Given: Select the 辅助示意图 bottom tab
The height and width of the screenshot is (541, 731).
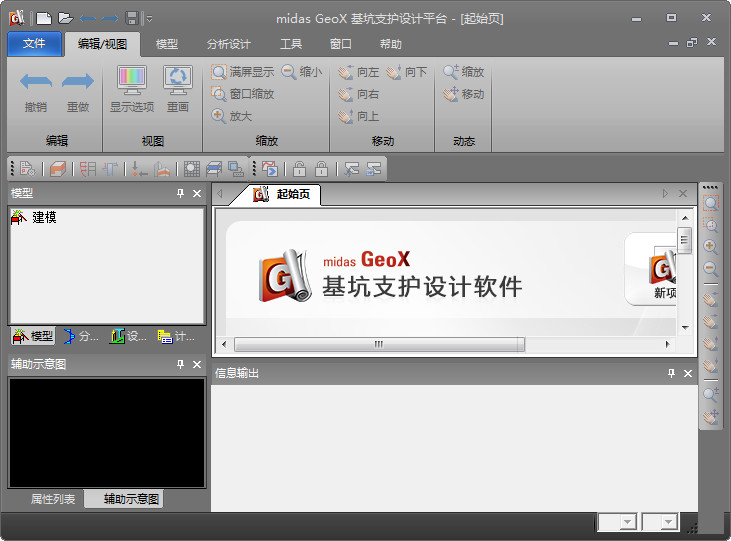Looking at the screenshot, I should pyautogui.click(x=124, y=499).
